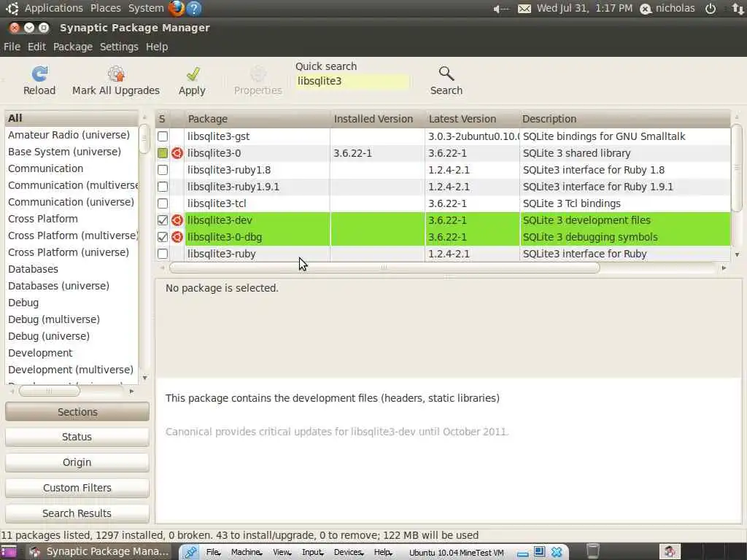This screenshot has width=747, height=560.
Task: Click the Quick search input field
Action: (352, 82)
